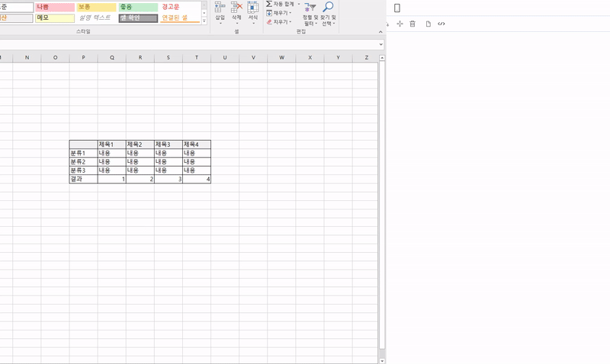
Task: Click the 삽입 (Insert) cells icon
Action: (x=220, y=6)
